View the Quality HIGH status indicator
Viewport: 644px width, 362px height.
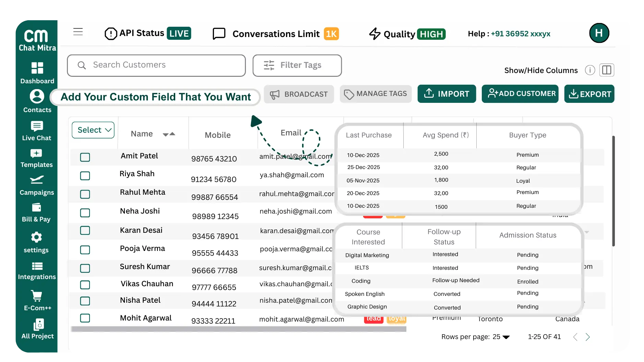pyautogui.click(x=407, y=34)
